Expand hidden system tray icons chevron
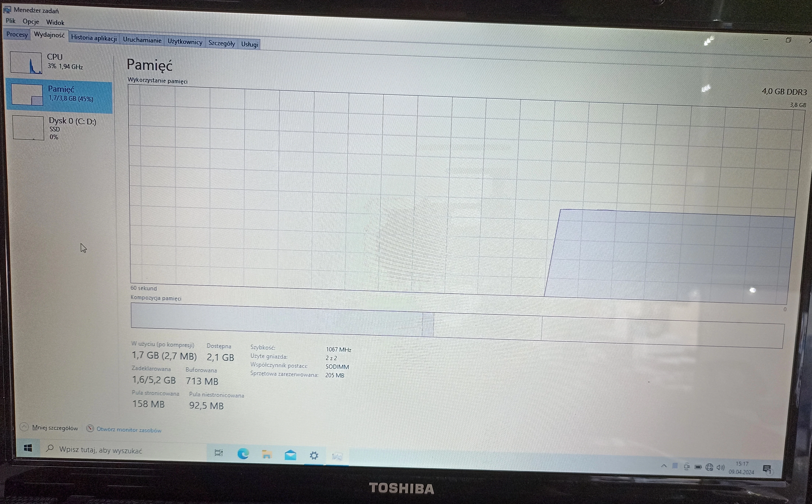 click(664, 466)
